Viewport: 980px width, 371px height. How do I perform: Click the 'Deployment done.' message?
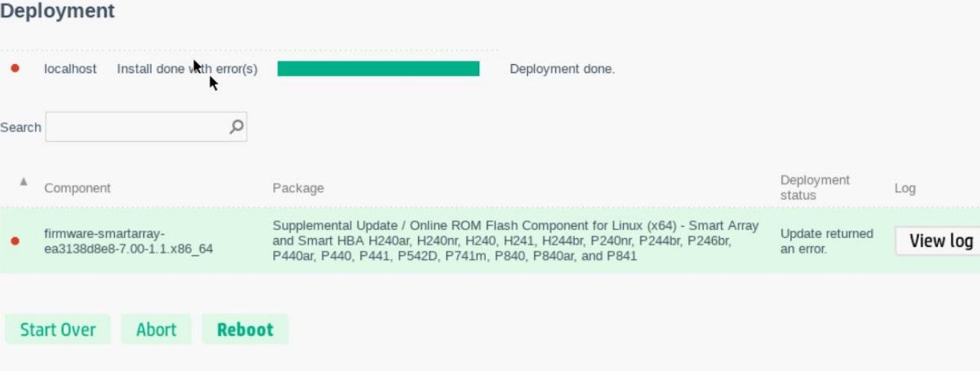(562, 69)
